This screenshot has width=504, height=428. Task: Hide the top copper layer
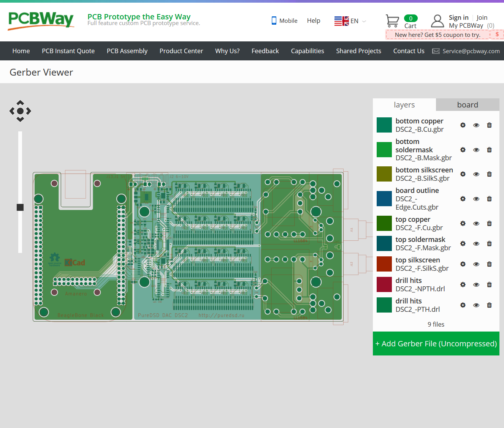[476, 223]
